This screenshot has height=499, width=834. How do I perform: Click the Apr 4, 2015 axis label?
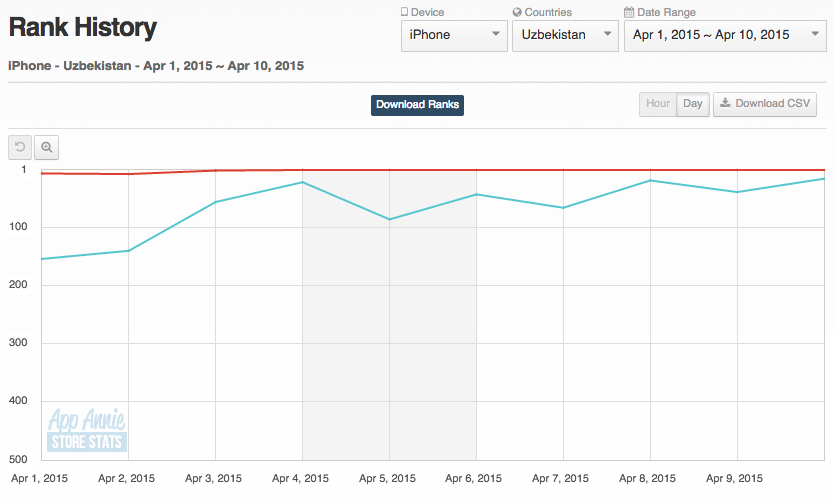coord(301,479)
